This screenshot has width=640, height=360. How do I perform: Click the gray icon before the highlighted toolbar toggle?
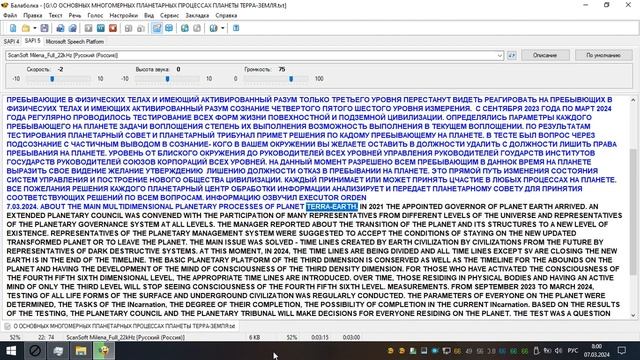141,28
